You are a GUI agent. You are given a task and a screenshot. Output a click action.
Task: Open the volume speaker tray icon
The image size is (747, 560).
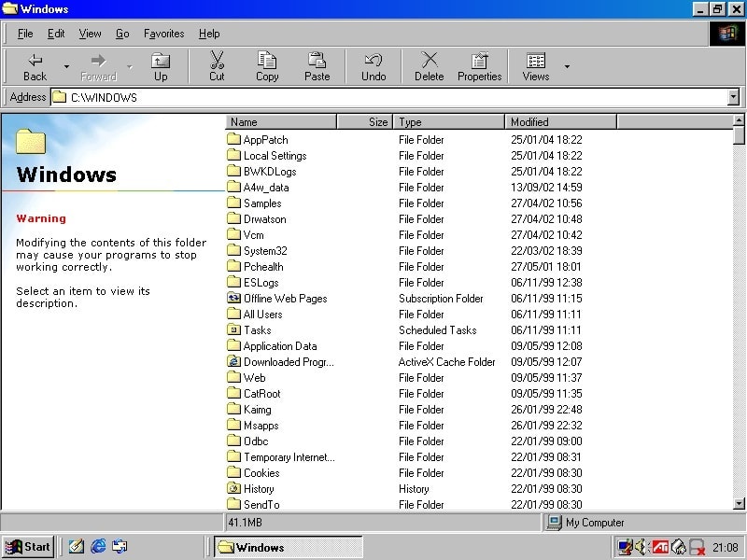[x=641, y=547]
